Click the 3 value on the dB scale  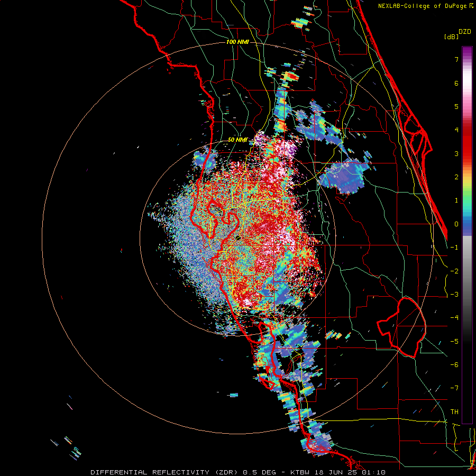[456, 153]
